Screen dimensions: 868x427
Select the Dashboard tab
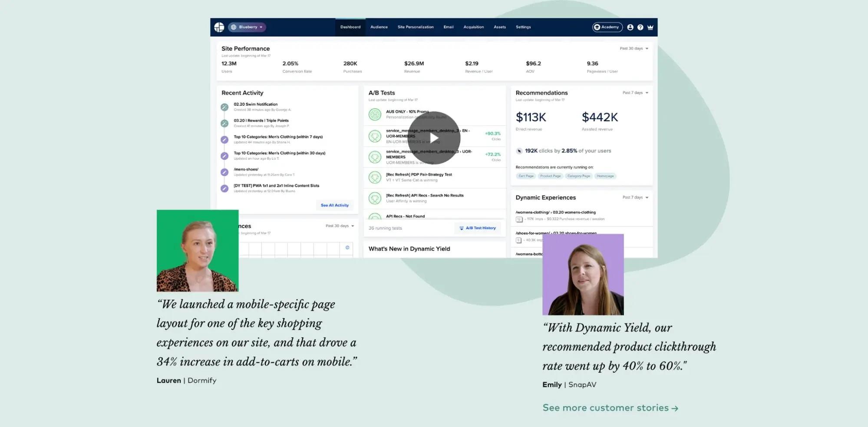point(350,27)
